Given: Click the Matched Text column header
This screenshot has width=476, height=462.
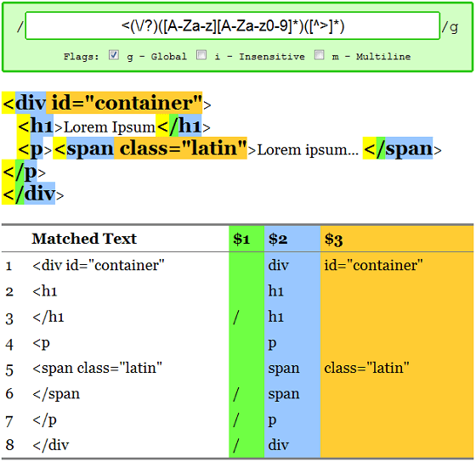Looking at the screenshot, I should click(x=84, y=239).
